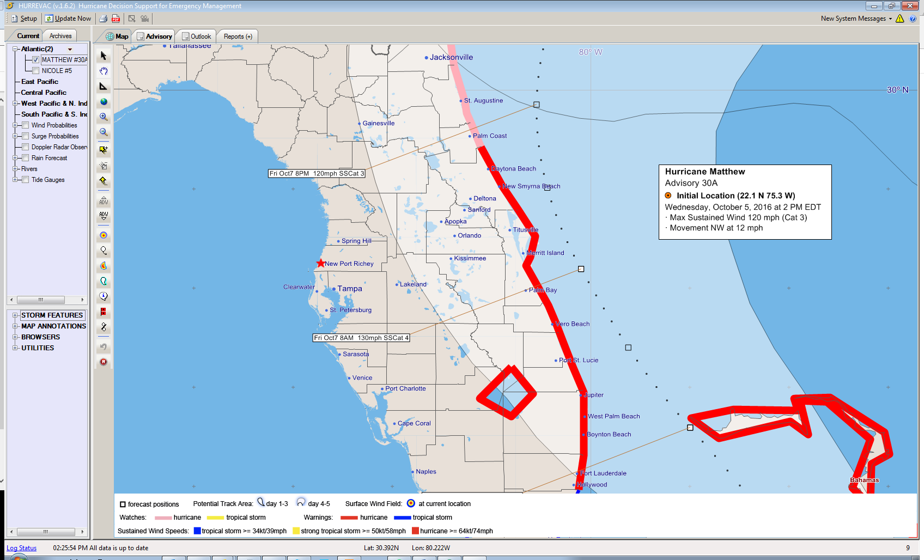Click the hurricane symbol track icon

(104, 327)
